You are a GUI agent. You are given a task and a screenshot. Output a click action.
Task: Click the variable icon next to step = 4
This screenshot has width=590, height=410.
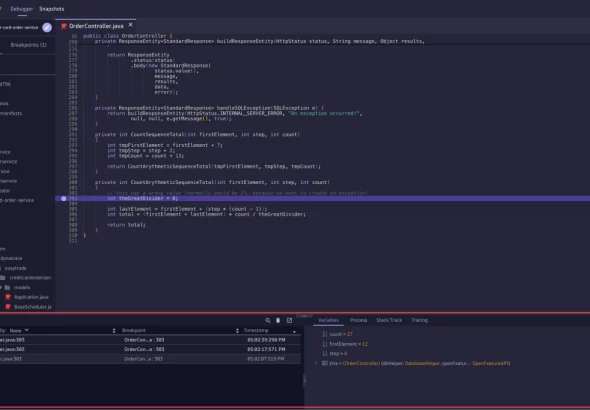coord(325,354)
